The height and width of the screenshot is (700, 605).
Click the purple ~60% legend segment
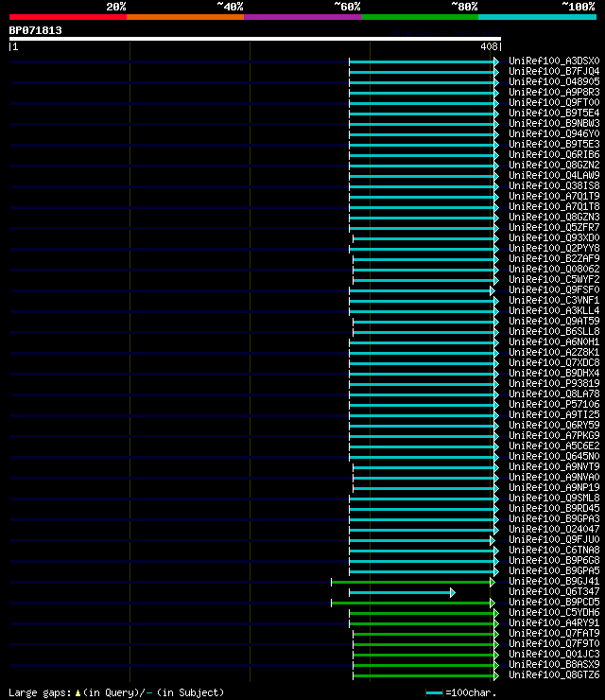click(302, 17)
